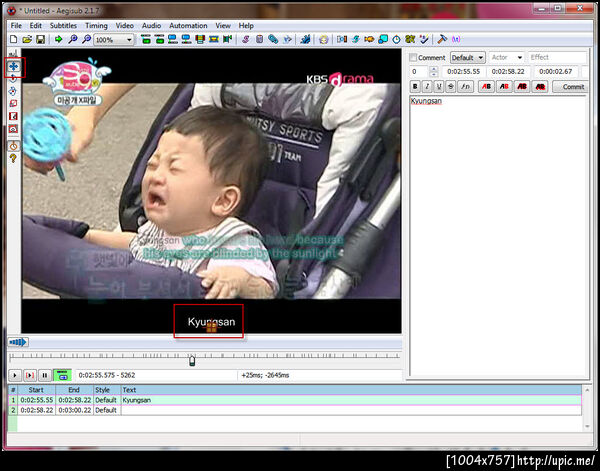Open the Timing menu
Viewport: 600px width, 471px height.
[x=96, y=26]
